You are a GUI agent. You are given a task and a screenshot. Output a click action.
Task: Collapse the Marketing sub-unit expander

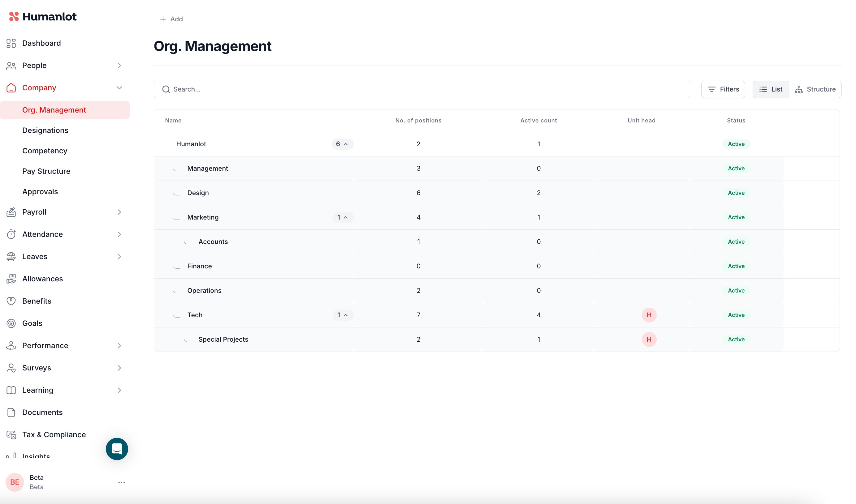point(343,217)
